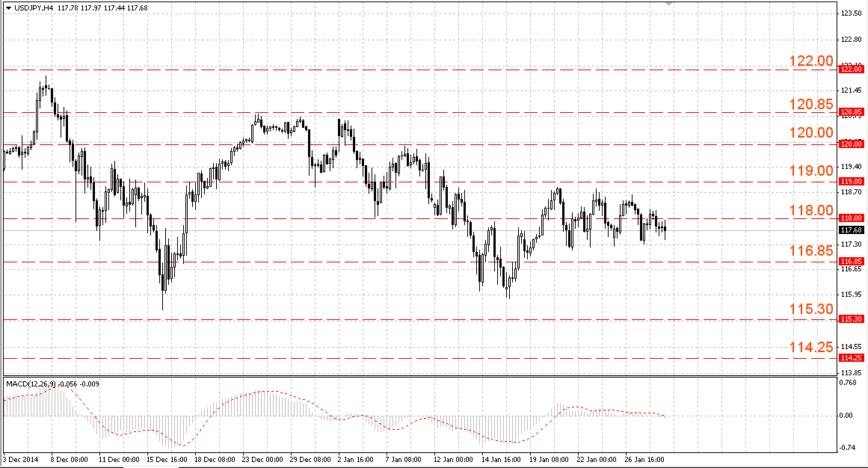Image resolution: width=868 pixels, height=468 pixels.
Task: Select the 120.00 red price tag on axis
Action: tap(851, 144)
